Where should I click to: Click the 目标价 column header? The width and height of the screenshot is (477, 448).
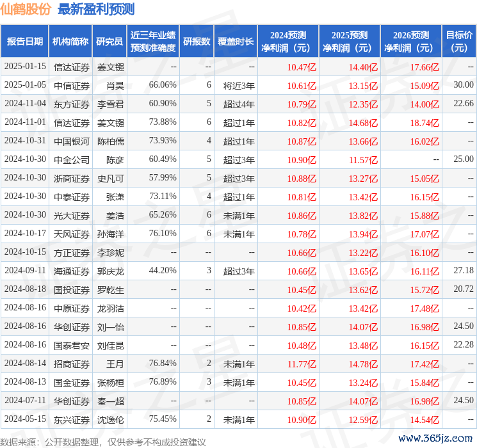coord(459,41)
